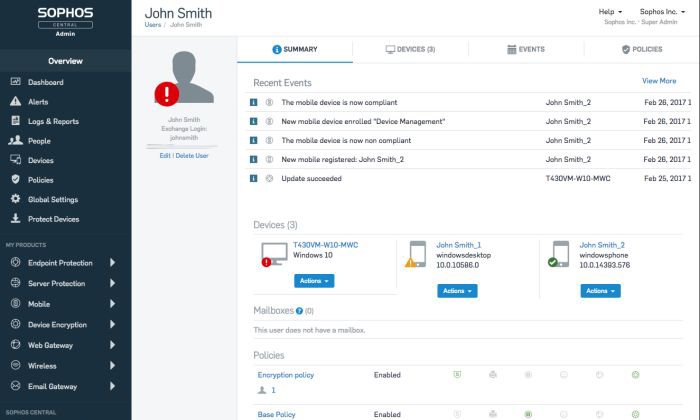Image resolution: width=700 pixels, height=420 pixels.
Task: Click the 'New mobile device enrolled' event text
Action: [x=363, y=121]
